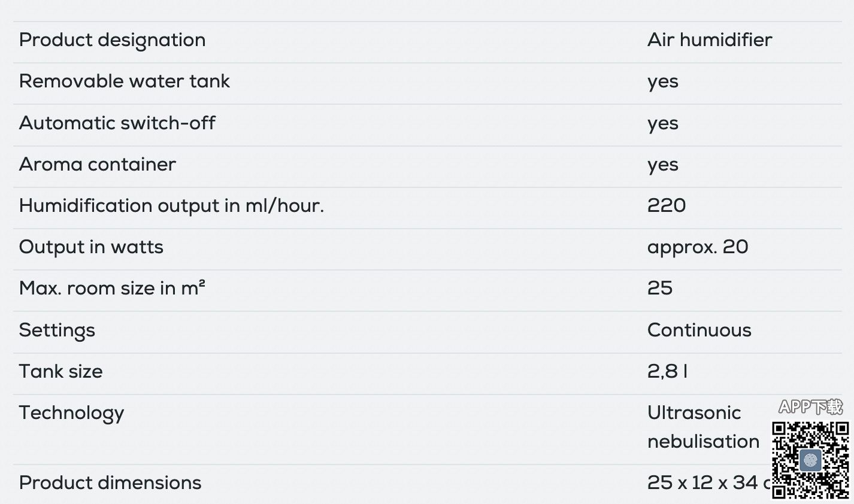Click the Automatic switch-off label
854x504 pixels.
tap(117, 123)
